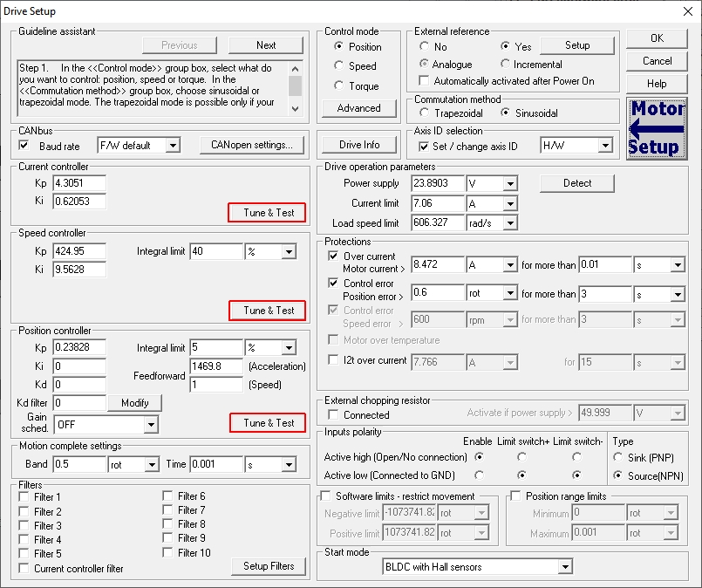Enable Software limits restrict movement
This screenshot has height=588, width=702.
325,496
